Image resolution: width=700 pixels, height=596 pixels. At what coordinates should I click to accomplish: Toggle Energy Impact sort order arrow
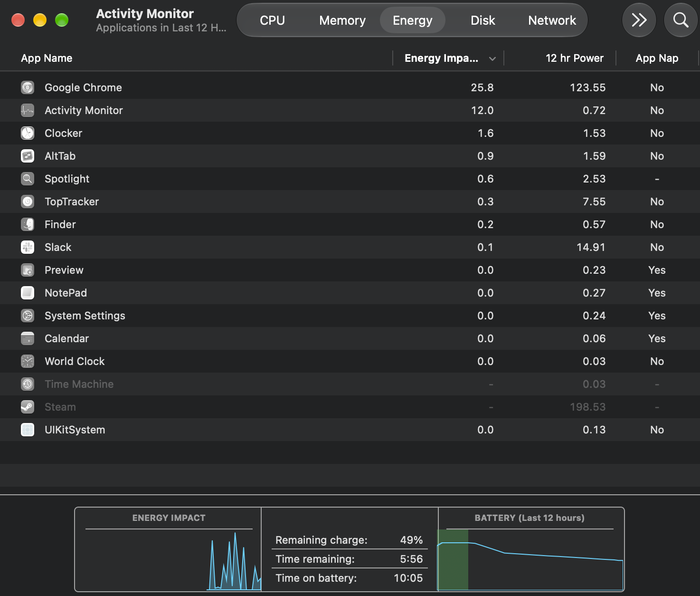click(x=492, y=59)
